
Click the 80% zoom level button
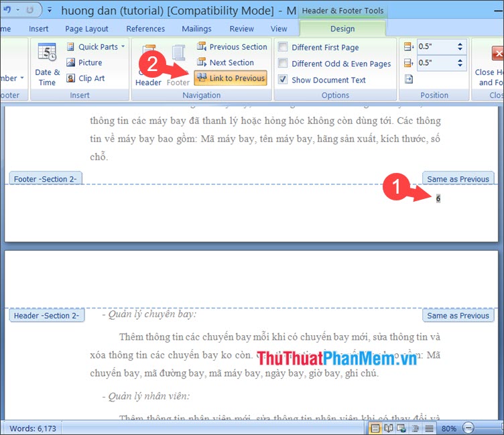click(449, 428)
